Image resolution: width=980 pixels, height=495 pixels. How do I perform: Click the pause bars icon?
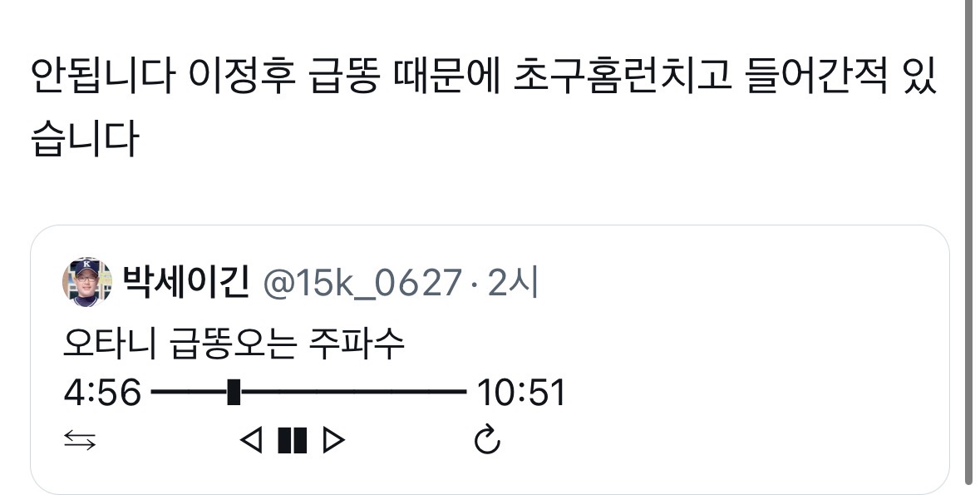point(293,440)
